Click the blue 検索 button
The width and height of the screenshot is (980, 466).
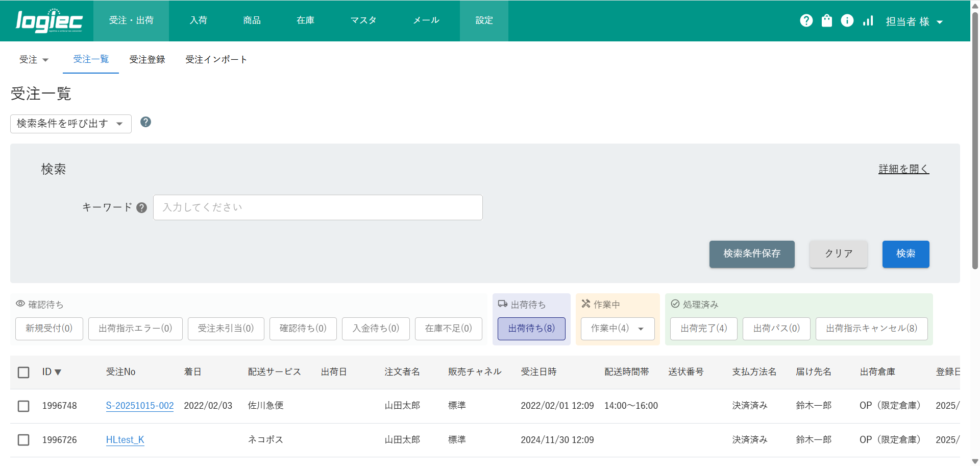[905, 254]
